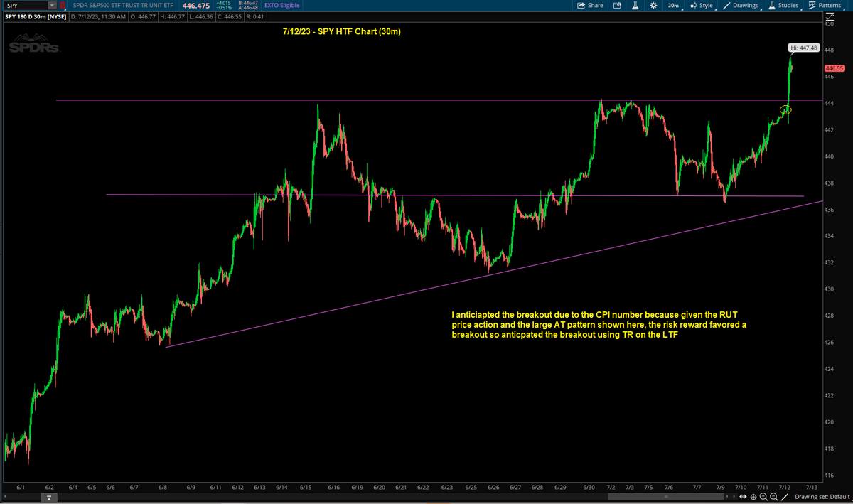Image resolution: width=853 pixels, height=504 pixels.
Task: Click the Hi: 447.48 price bubble
Action: 805,48
